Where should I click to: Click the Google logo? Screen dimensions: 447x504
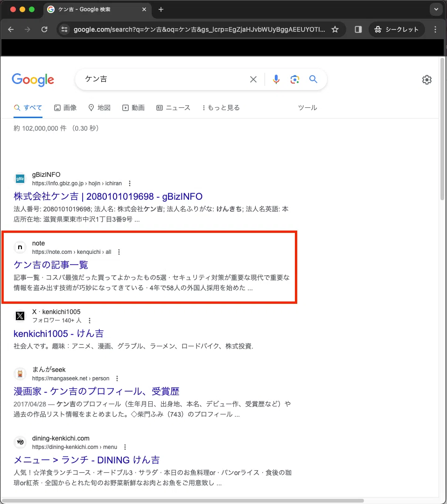point(33,80)
